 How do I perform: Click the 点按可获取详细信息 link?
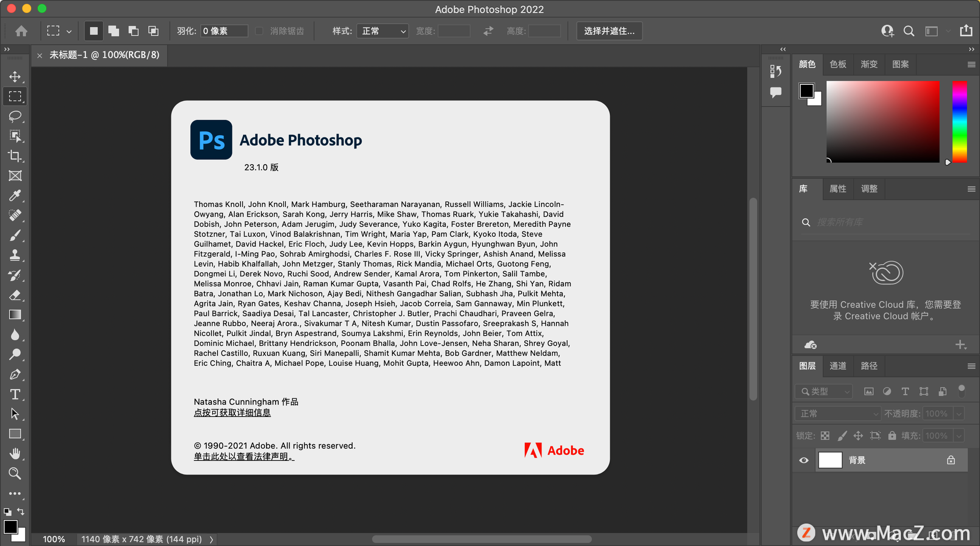[x=232, y=413]
